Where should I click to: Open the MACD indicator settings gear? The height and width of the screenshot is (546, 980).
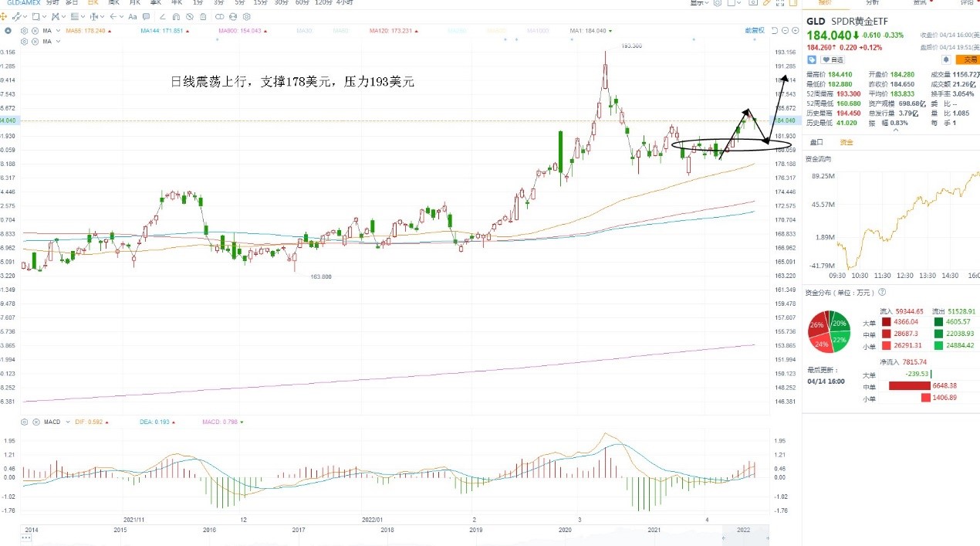click(x=24, y=422)
